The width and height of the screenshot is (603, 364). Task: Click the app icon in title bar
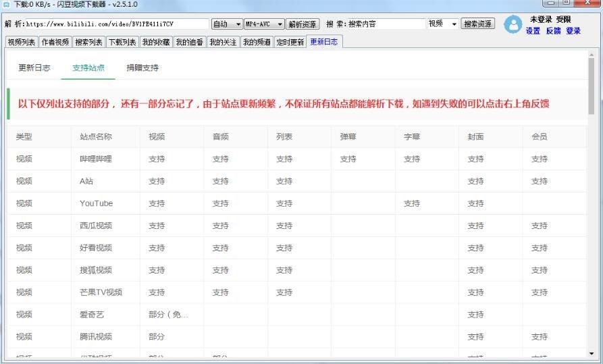pyautogui.click(x=6, y=5)
